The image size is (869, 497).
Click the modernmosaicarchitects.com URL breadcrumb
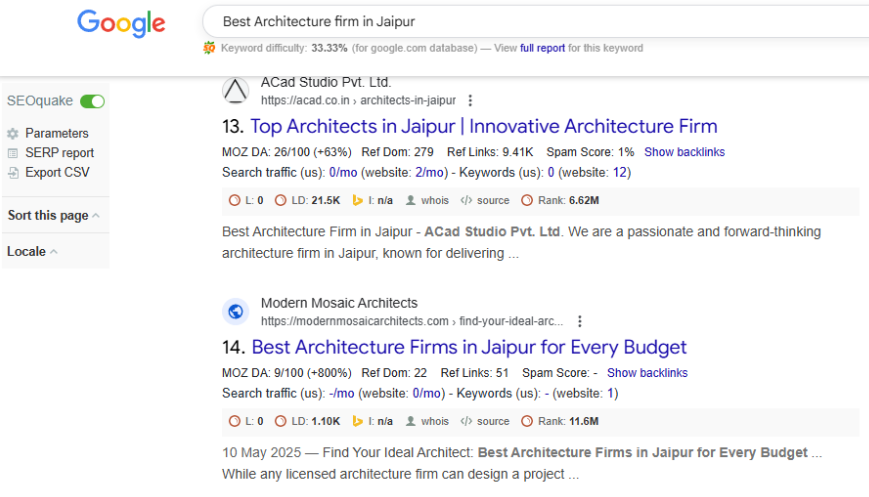[412, 321]
